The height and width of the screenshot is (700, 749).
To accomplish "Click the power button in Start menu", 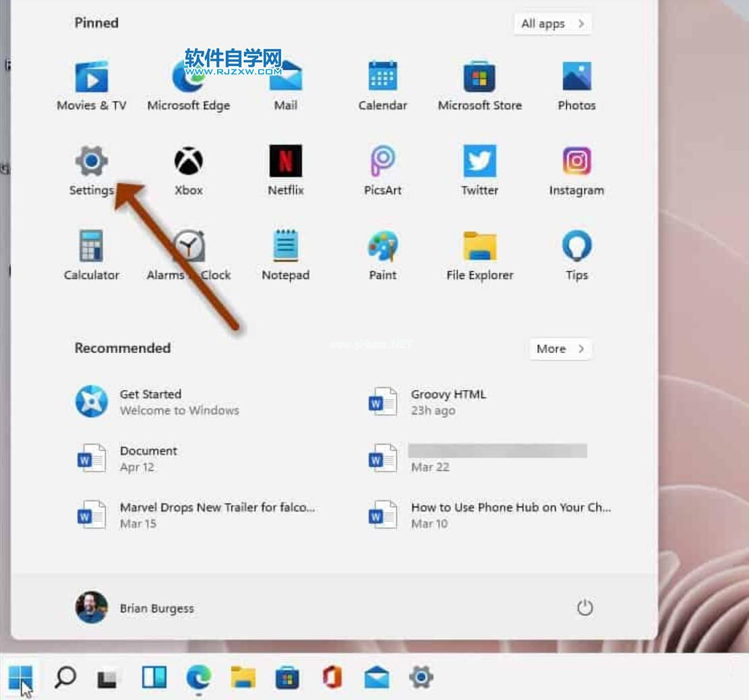I will (x=585, y=606).
